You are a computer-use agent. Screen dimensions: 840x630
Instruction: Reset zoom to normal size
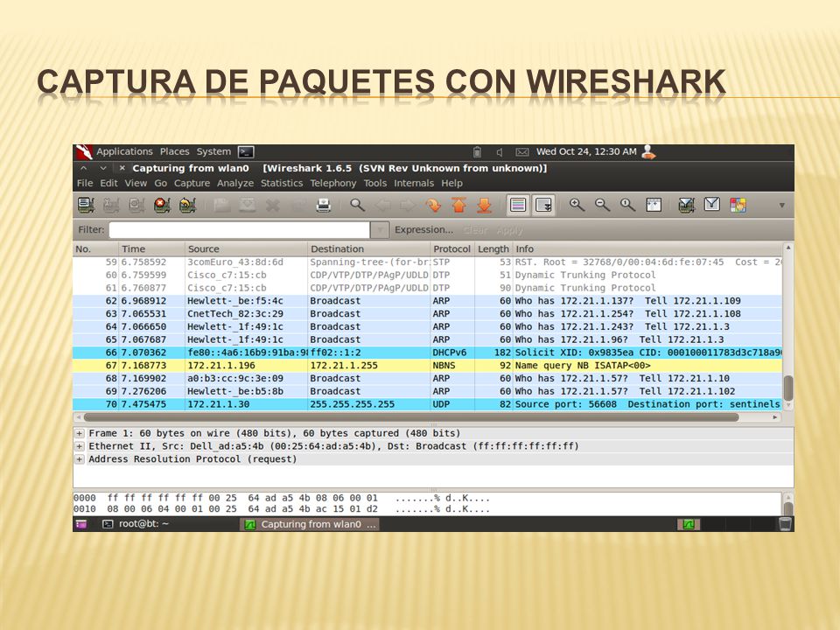(628, 205)
